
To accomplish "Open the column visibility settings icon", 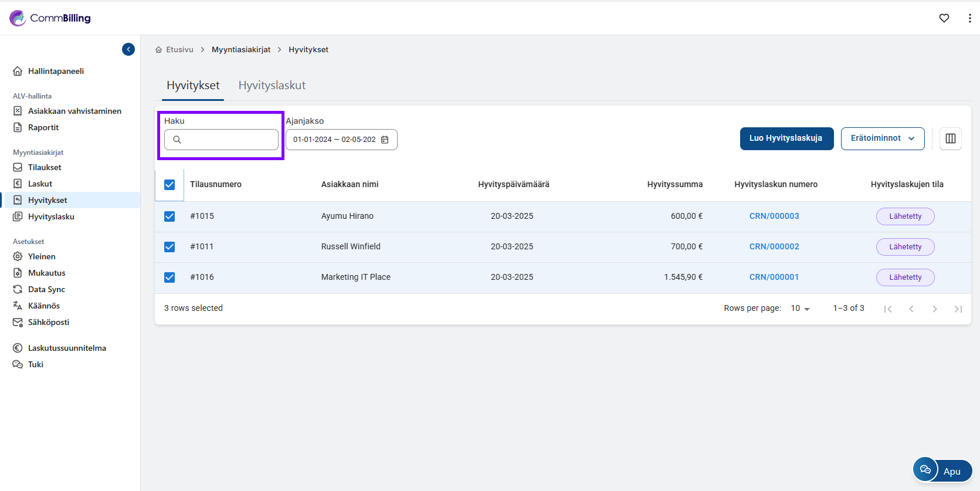I will coord(950,138).
